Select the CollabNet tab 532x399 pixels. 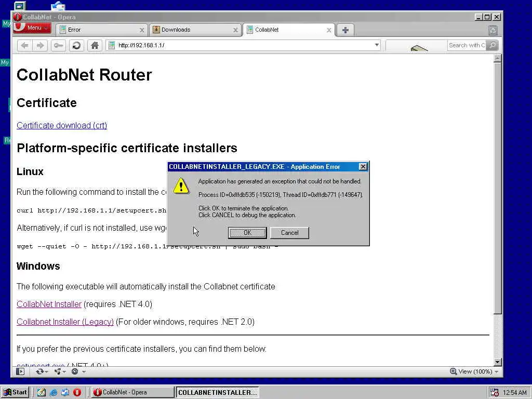pos(289,30)
